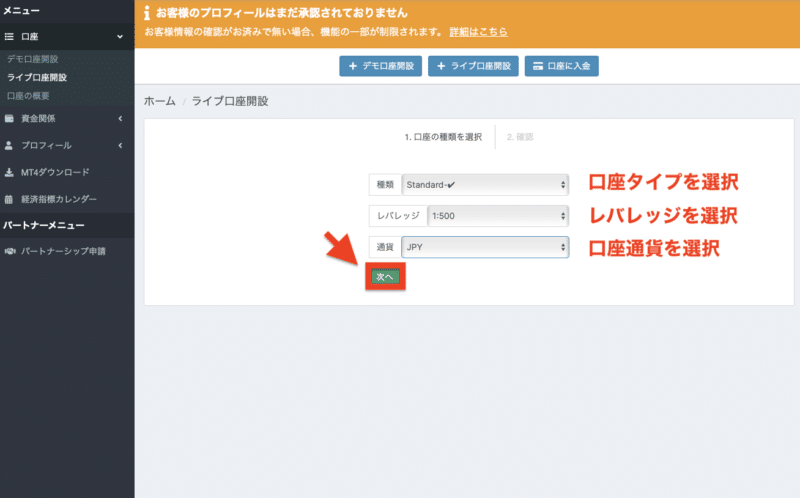Viewport: 800px width, 498px height.
Task: Click the 通貨 field label
Action: [x=385, y=247]
